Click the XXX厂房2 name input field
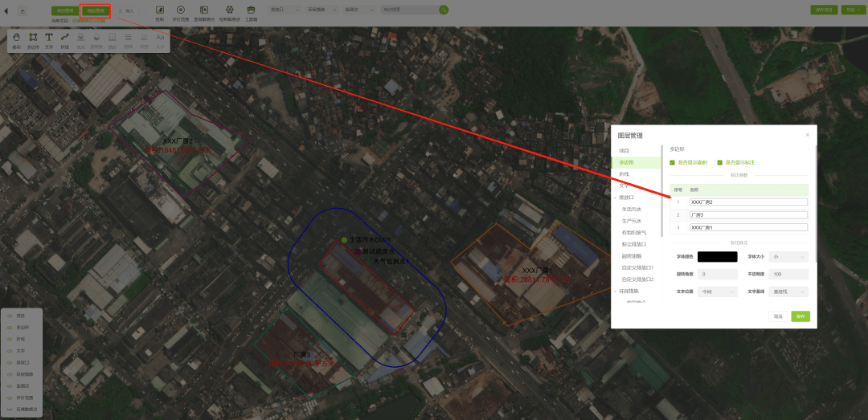This screenshot has width=868, height=420. coord(747,202)
